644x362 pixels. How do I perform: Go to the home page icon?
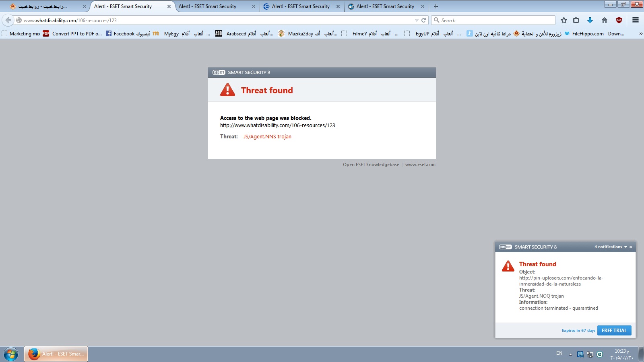pos(605,20)
